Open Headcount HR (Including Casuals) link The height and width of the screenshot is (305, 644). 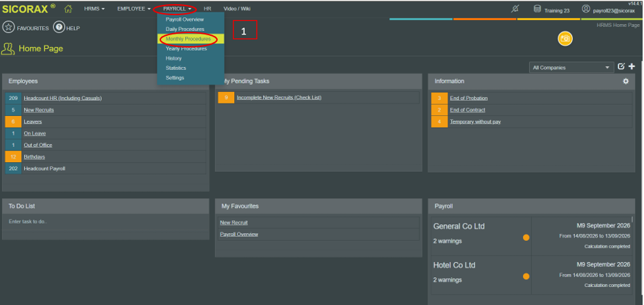point(62,98)
